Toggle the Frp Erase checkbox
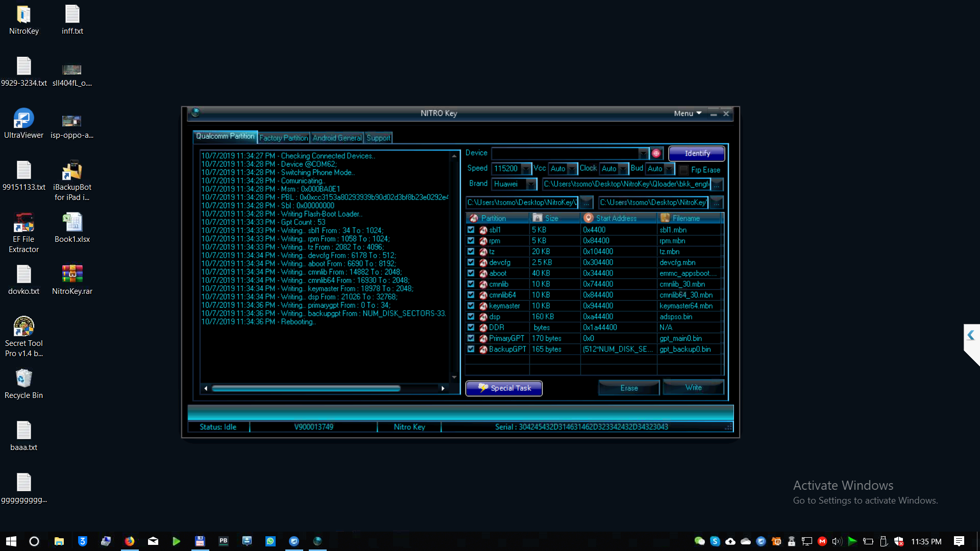Screen dimensions: 980x551 [x=684, y=170]
